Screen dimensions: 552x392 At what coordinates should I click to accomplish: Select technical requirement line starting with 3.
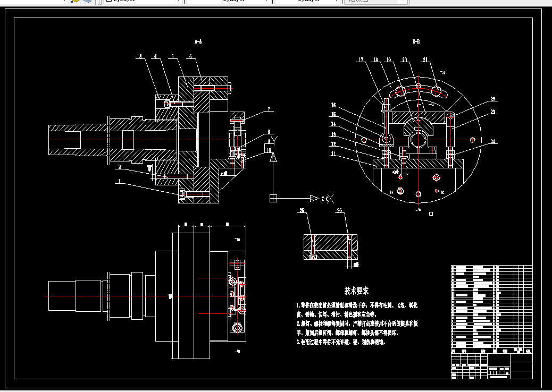point(341,342)
